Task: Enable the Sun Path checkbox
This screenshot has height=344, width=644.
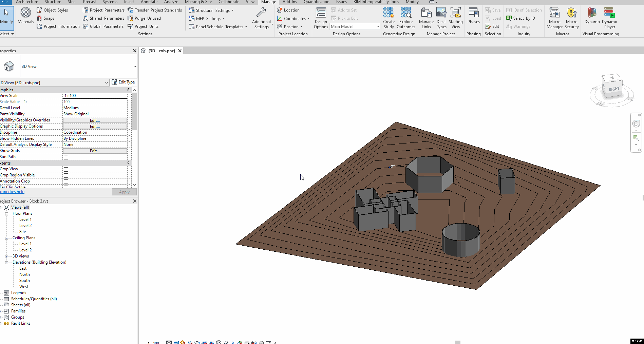Action: (66, 157)
